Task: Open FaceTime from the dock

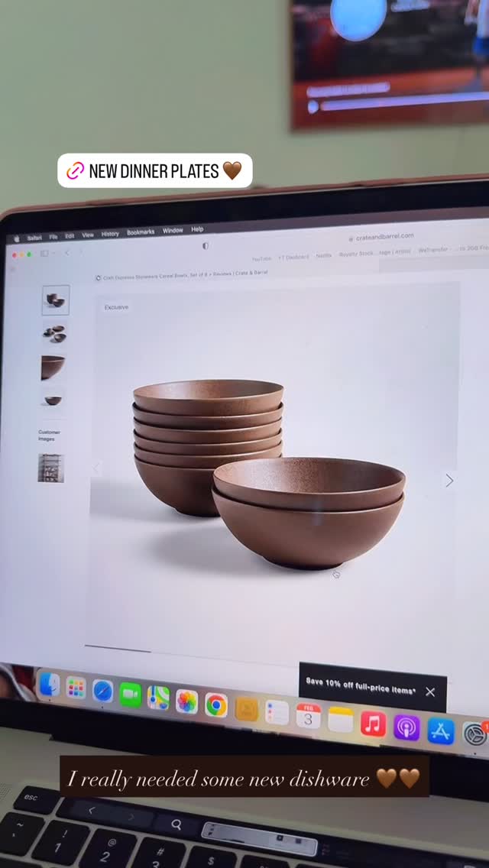Action: [x=131, y=695]
